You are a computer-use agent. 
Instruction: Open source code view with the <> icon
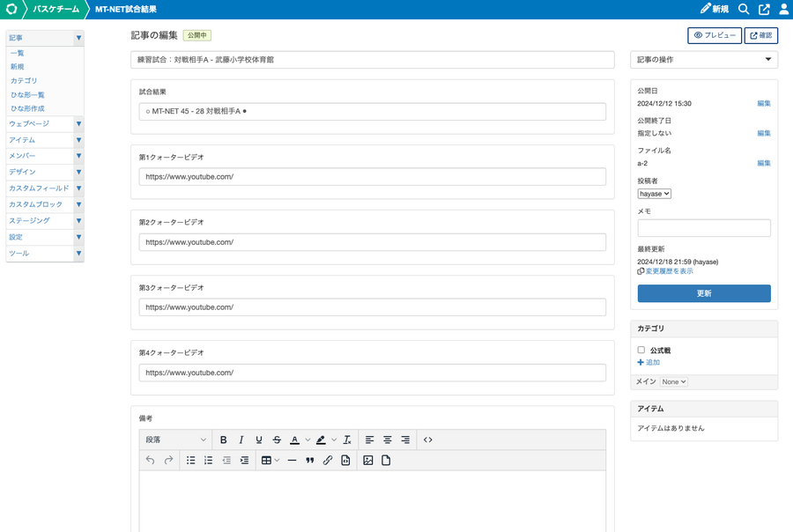pyautogui.click(x=428, y=440)
